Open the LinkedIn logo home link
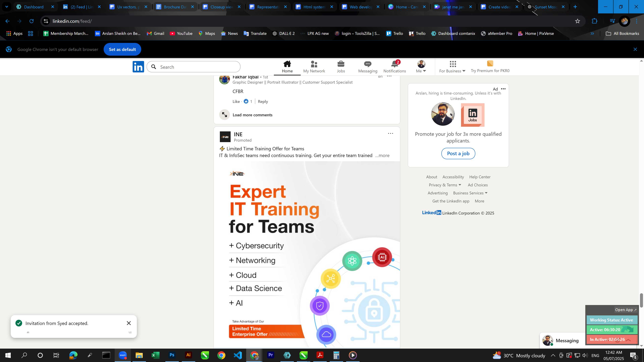Viewport: 644px width, 362px height. tap(138, 67)
